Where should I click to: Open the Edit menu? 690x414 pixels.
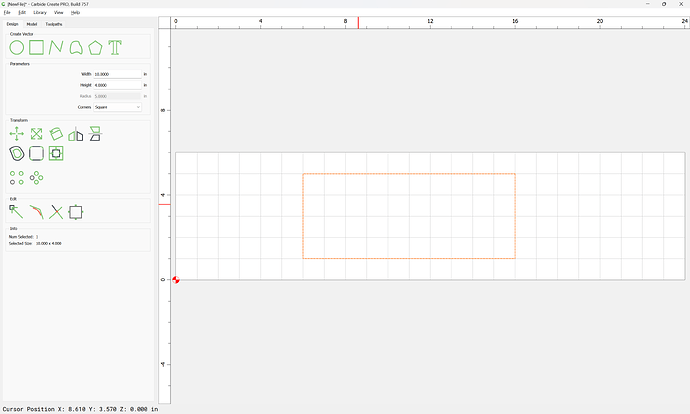pos(22,12)
